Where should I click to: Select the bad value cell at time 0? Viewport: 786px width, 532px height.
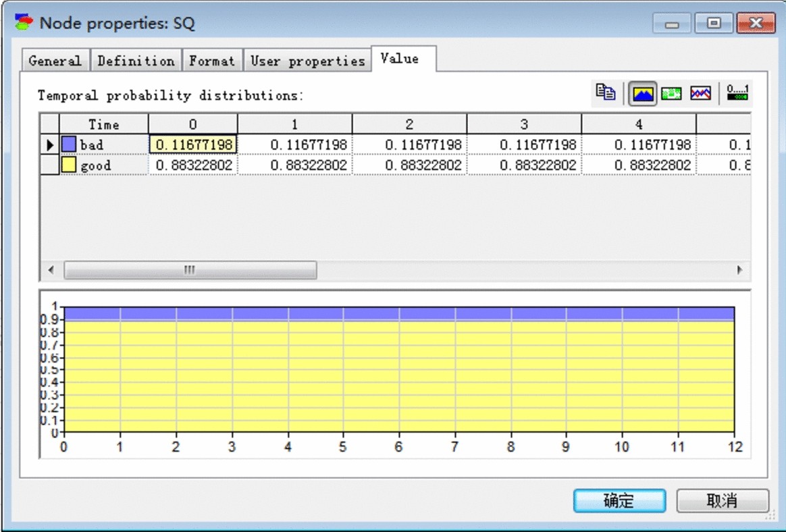click(x=194, y=144)
